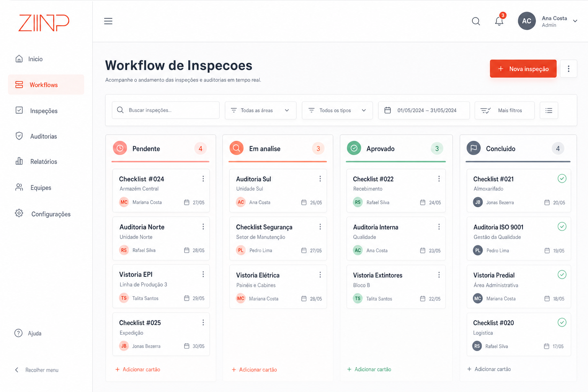
Task: Click the Pendente clock column icon
Action: pos(120,148)
